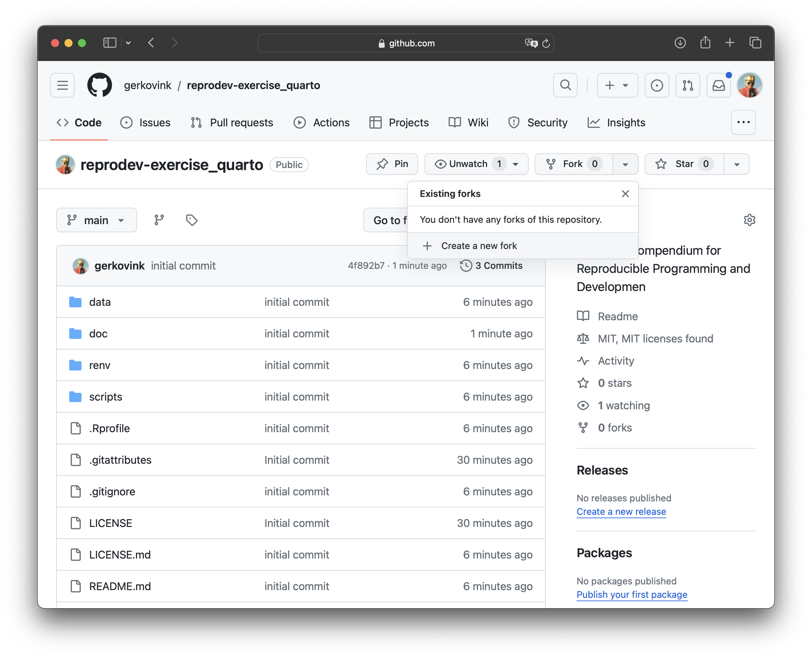The height and width of the screenshot is (658, 812).
Task: Click the Safari share icon
Action: tap(705, 42)
